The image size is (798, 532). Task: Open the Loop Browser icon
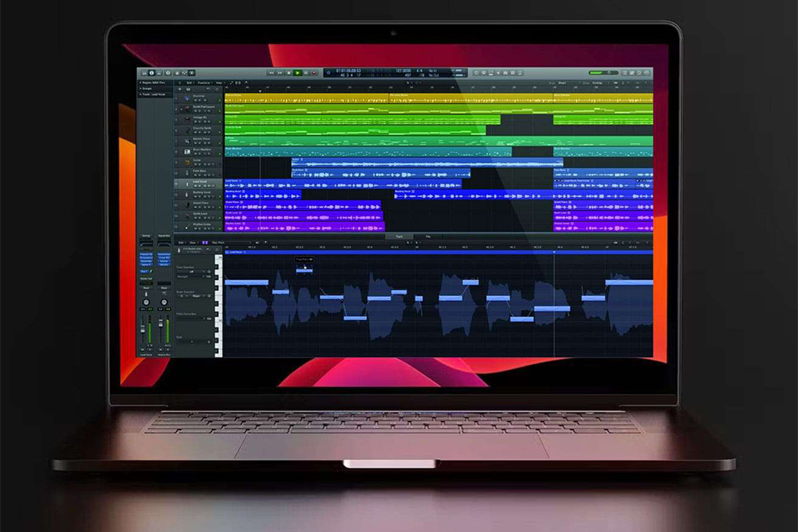pyautogui.click(x=639, y=73)
